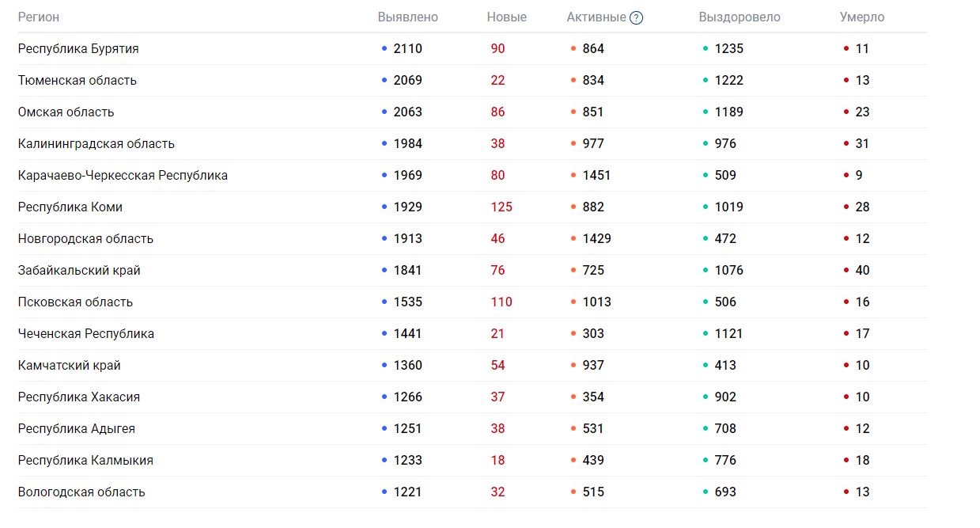Select Калининградская область in the table
The width and height of the screenshot is (980, 528).
click(96, 144)
